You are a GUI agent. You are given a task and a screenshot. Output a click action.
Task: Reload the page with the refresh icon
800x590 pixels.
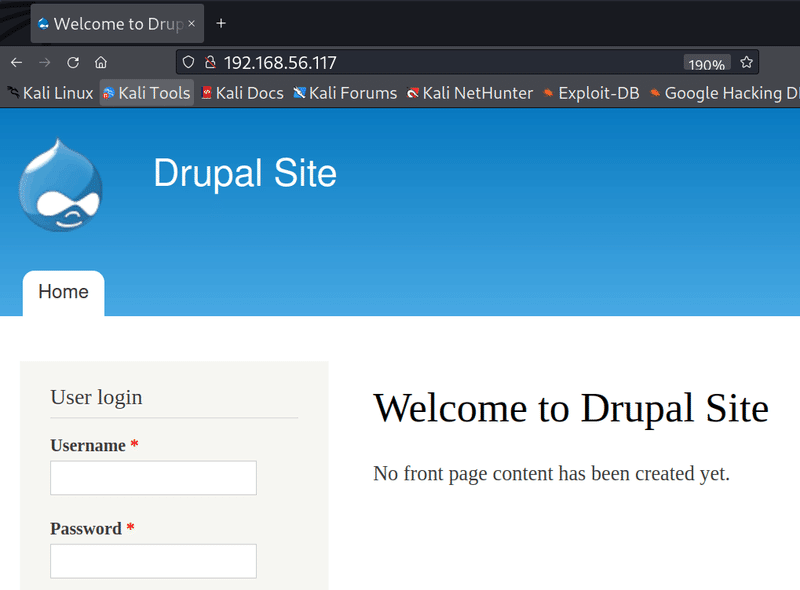[73, 63]
